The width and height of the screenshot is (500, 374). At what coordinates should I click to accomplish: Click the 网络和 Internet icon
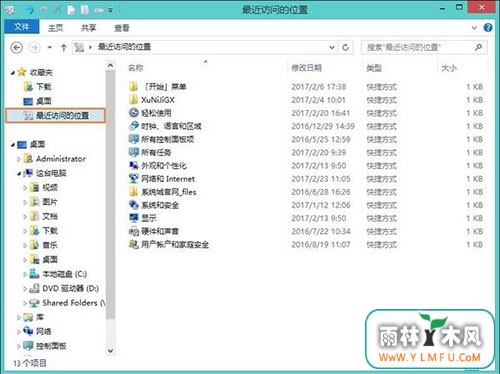click(133, 179)
